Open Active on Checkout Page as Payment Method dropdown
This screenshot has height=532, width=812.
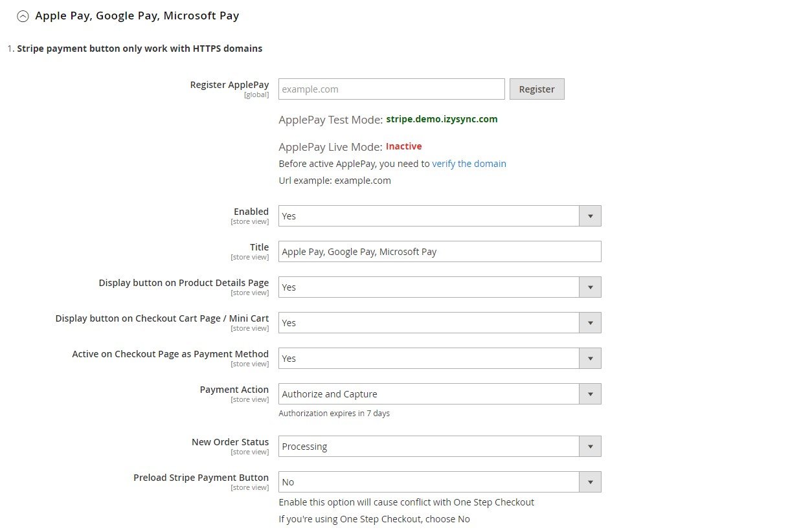(x=440, y=359)
